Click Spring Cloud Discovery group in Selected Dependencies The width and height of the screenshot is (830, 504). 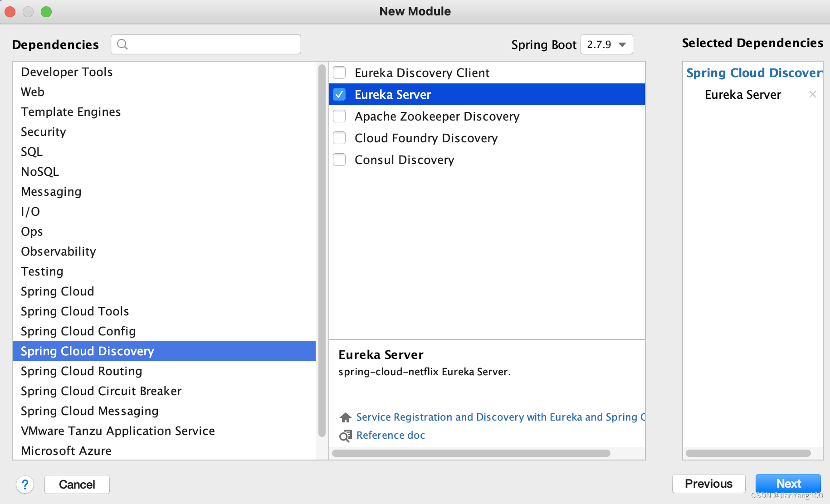pyautogui.click(x=754, y=73)
